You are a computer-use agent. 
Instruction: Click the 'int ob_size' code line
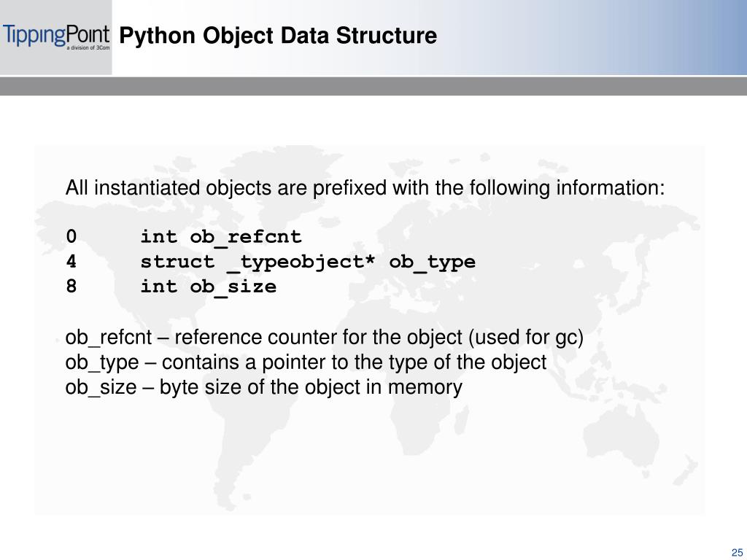pyautogui.click(x=208, y=287)
